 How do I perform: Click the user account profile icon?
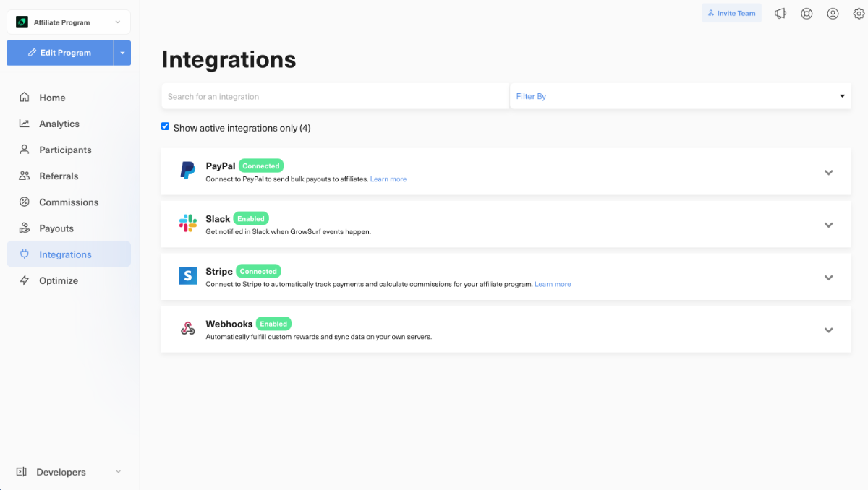(x=833, y=13)
